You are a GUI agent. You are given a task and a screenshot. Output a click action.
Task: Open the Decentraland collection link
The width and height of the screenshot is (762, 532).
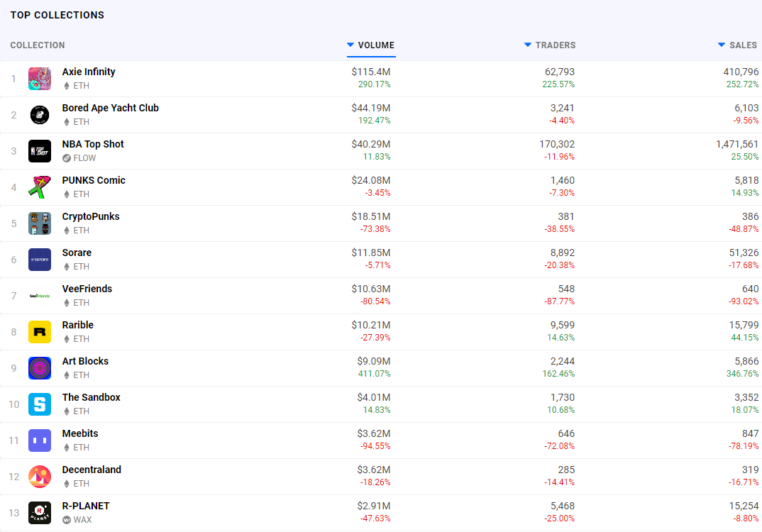pyautogui.click(x=92, y=470)
